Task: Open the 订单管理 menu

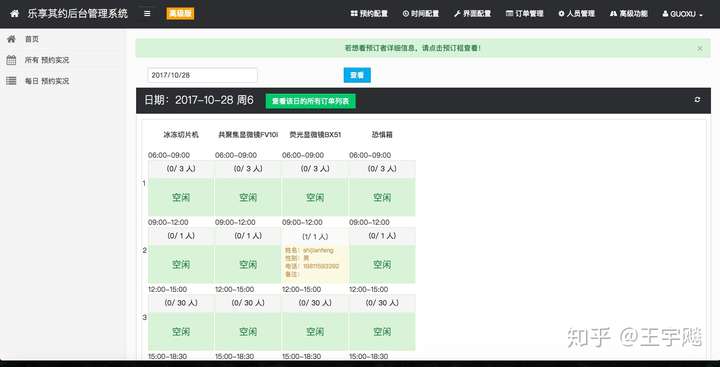Action: (x=525, y=14)
